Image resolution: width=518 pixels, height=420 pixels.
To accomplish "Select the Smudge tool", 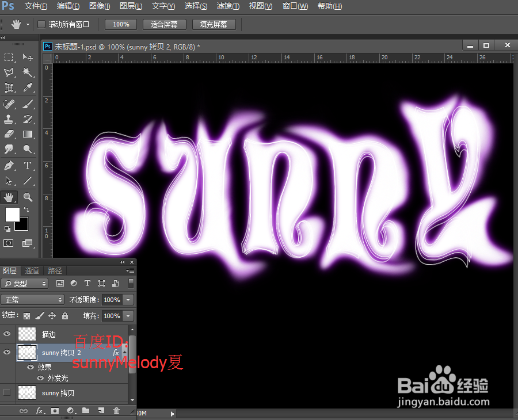I will 9,149.
